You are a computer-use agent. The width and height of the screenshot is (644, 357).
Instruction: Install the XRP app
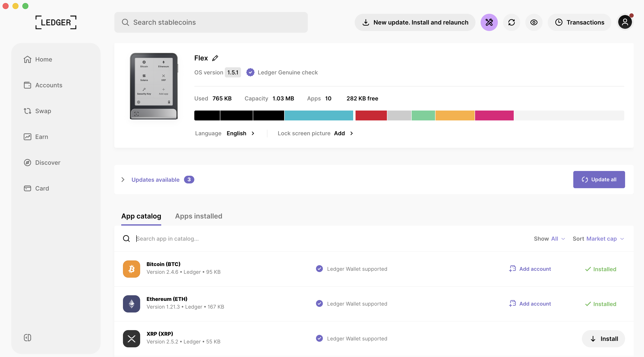point(604,339)
